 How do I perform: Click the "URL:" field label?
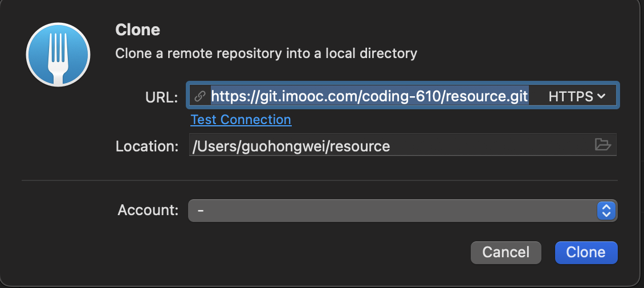[161, 97]
